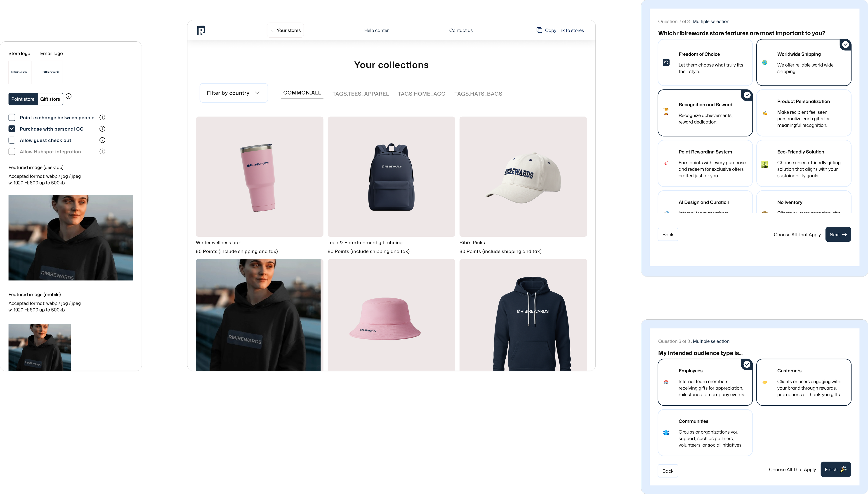Image resolution: width=868 pixels, height=494 pixels.
Task: Switch to the Gift store tab
Action: tap(50, 99)
